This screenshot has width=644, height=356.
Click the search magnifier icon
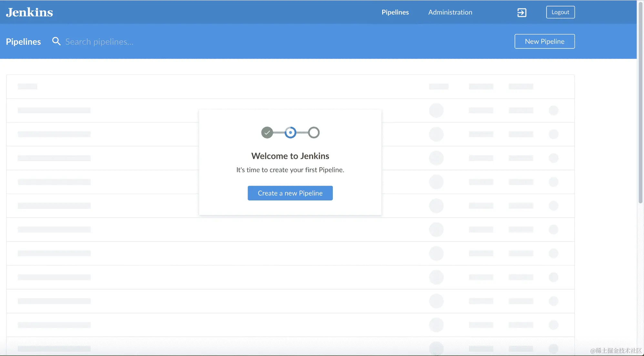point(56,41)
